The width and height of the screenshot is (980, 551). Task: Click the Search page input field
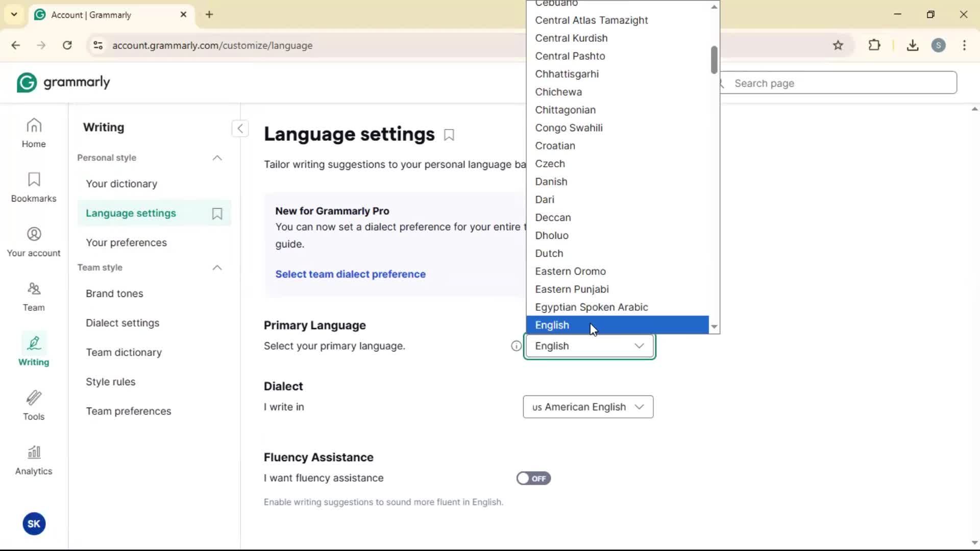[x=841, y=83]
